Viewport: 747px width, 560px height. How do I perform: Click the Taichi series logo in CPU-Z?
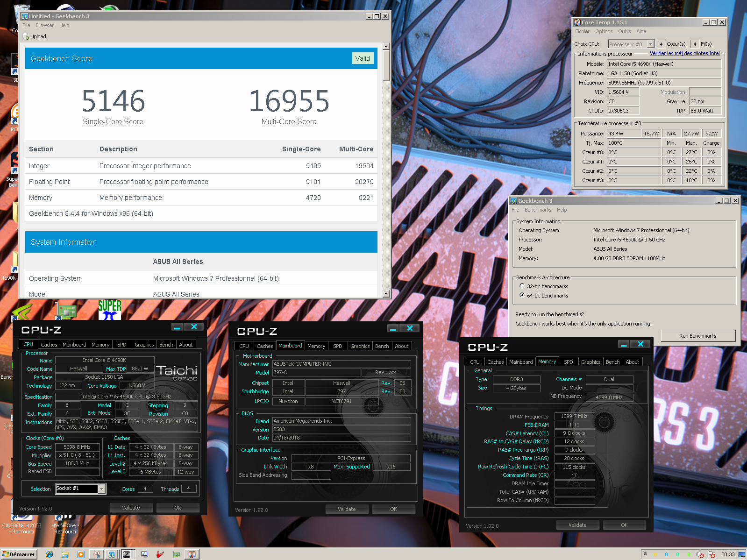click(177, 373)
